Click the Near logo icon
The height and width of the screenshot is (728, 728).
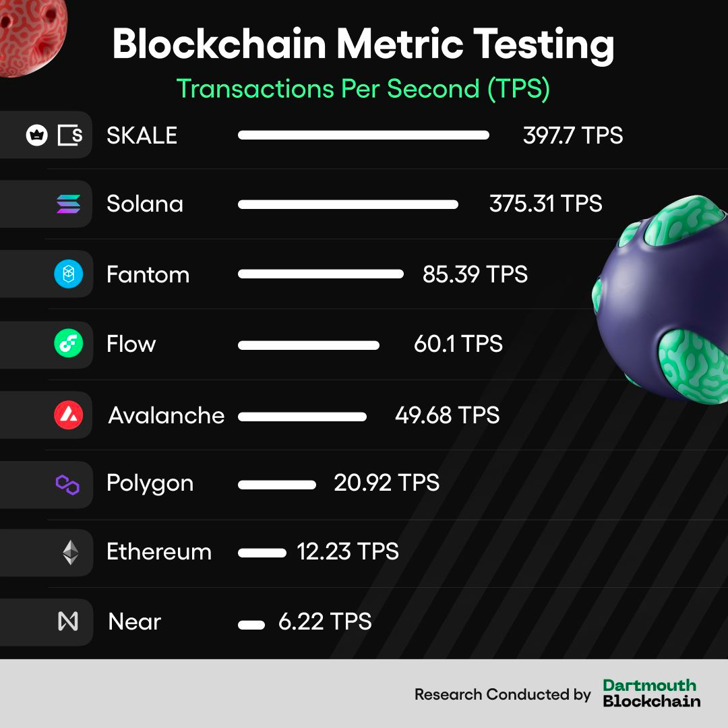point(68,621)
